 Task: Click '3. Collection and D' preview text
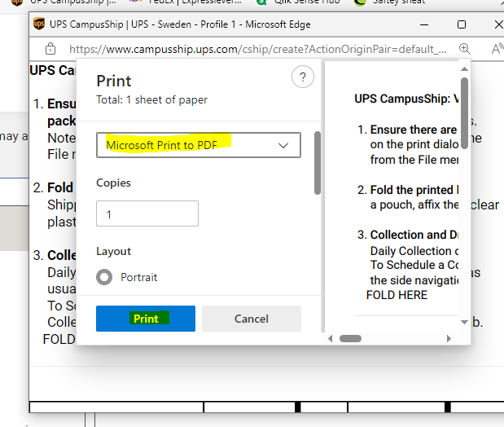(x=408, y=235)
